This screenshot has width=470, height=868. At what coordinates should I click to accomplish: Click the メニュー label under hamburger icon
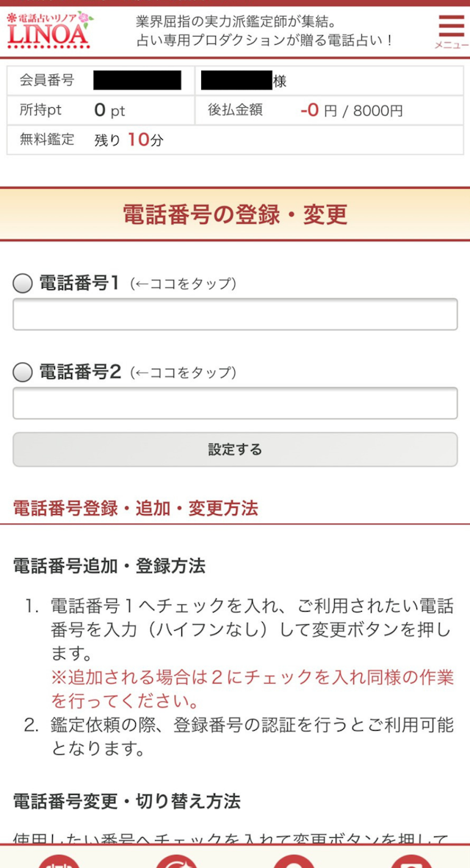451,46
